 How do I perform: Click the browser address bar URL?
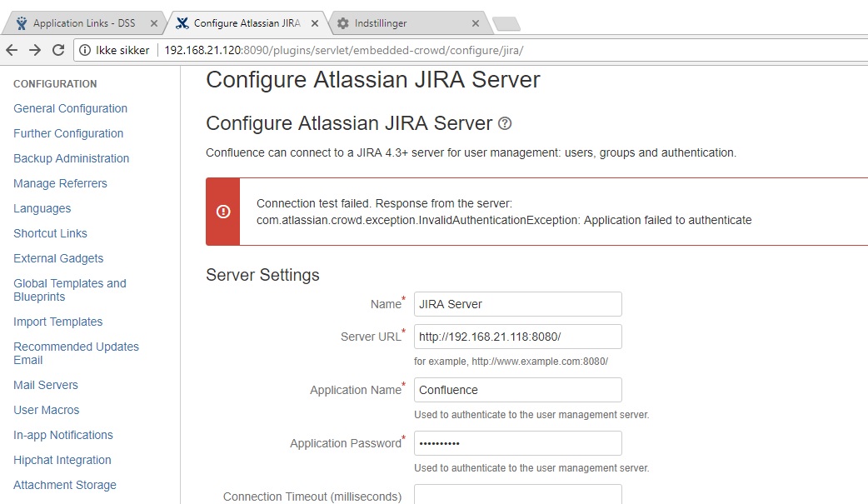coord(344,50)
